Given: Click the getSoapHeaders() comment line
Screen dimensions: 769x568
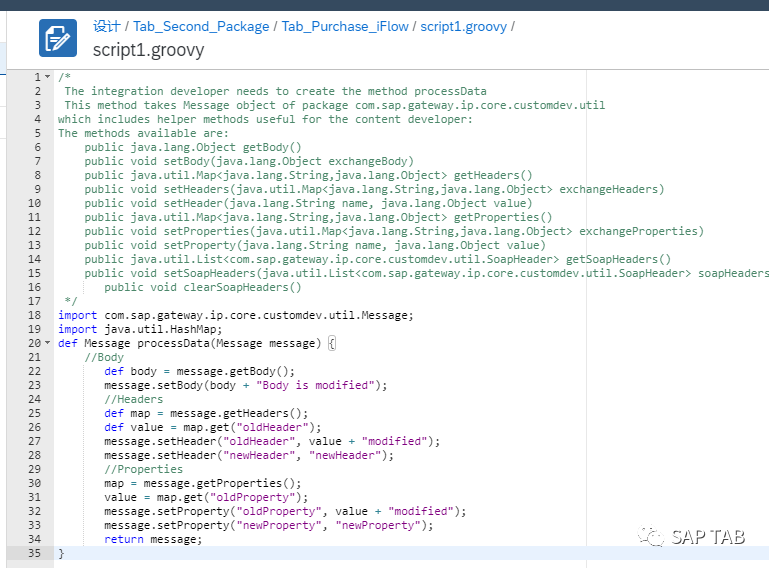Looking at the screenshot, I should (378, 259).
